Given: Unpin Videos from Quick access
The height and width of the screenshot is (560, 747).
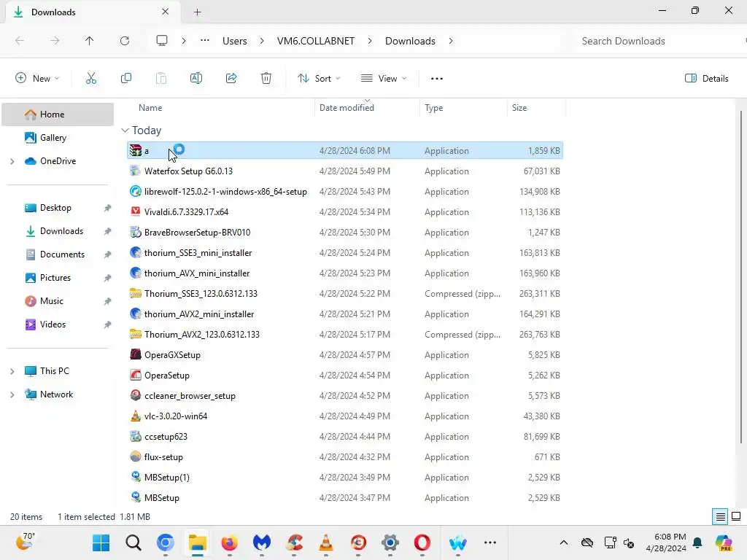Looking at the screenshot, I should point(108,324).
